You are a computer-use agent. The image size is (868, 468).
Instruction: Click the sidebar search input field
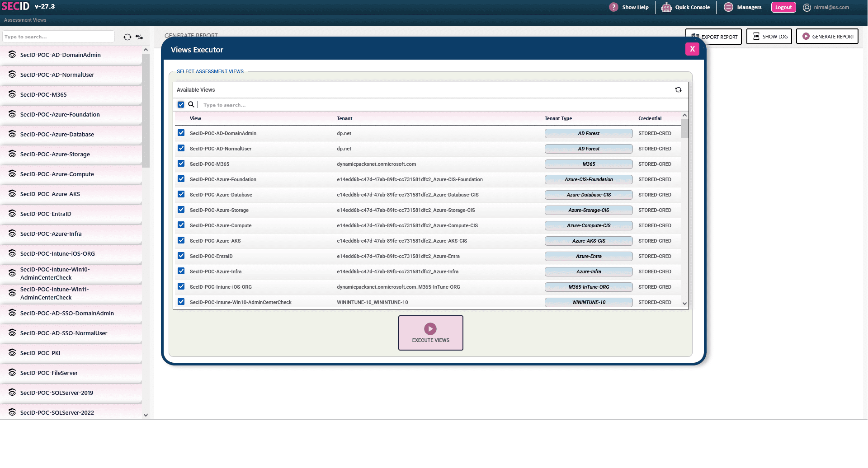(x=58, y=37)
